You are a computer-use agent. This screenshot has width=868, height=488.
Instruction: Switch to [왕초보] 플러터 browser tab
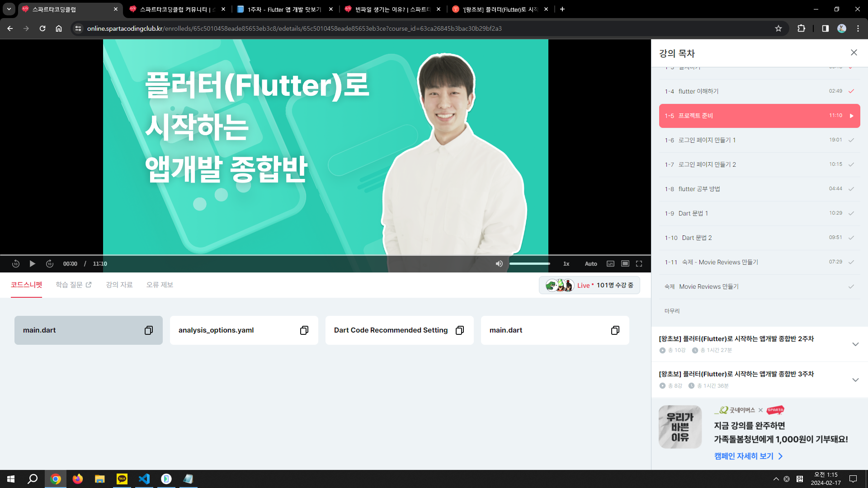[500, 9]
